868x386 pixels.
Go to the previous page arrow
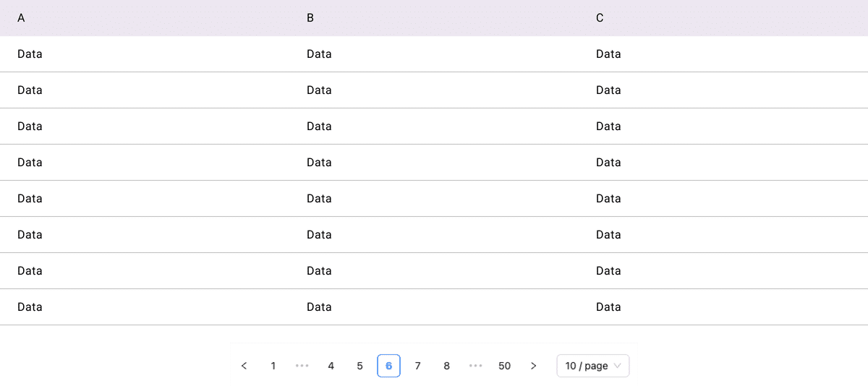(244, 366)
